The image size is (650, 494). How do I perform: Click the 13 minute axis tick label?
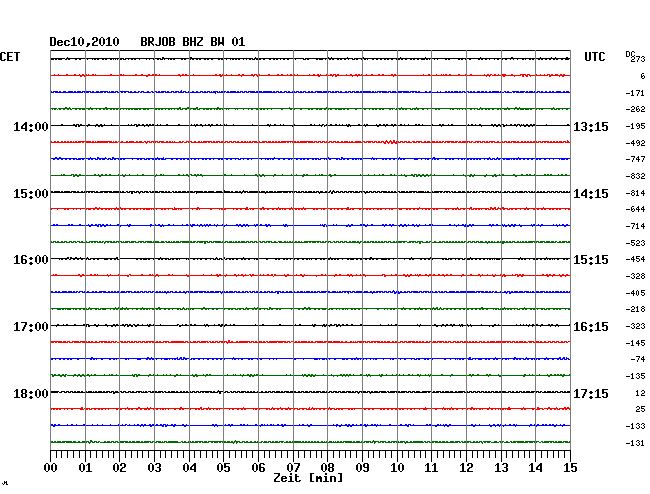click(x=501, y=467)
